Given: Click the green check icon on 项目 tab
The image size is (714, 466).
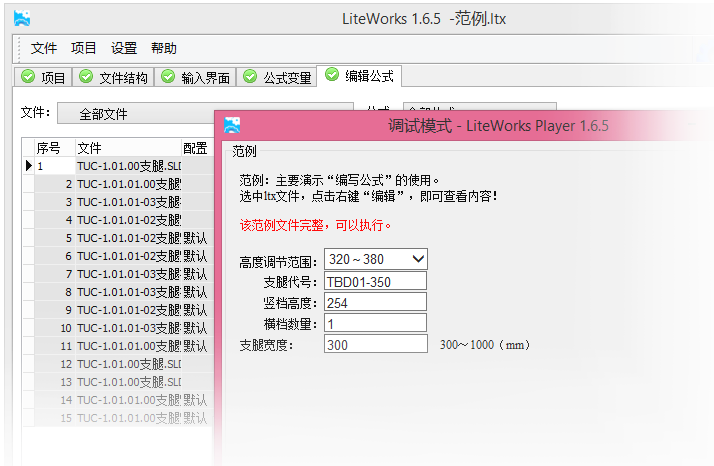Looking at the screenshot, I should pos(28,77).
